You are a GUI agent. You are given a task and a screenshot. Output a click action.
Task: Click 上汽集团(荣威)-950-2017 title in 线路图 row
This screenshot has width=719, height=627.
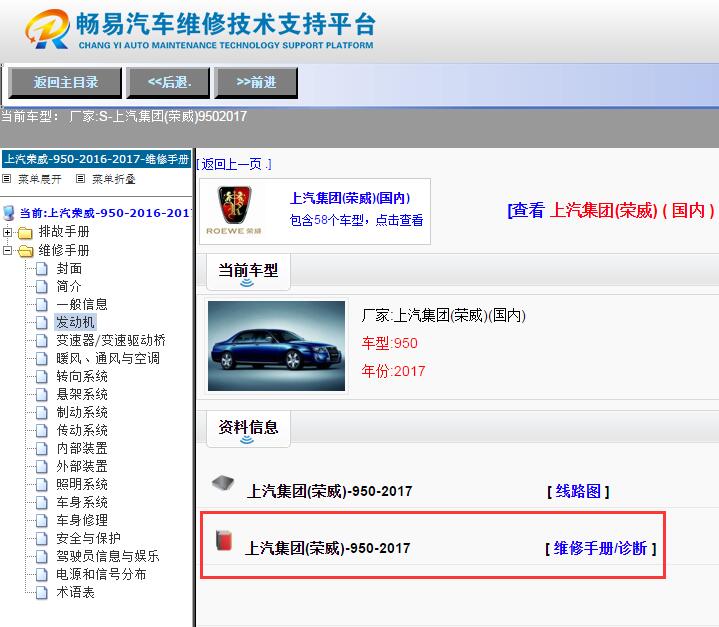[329, 492]
